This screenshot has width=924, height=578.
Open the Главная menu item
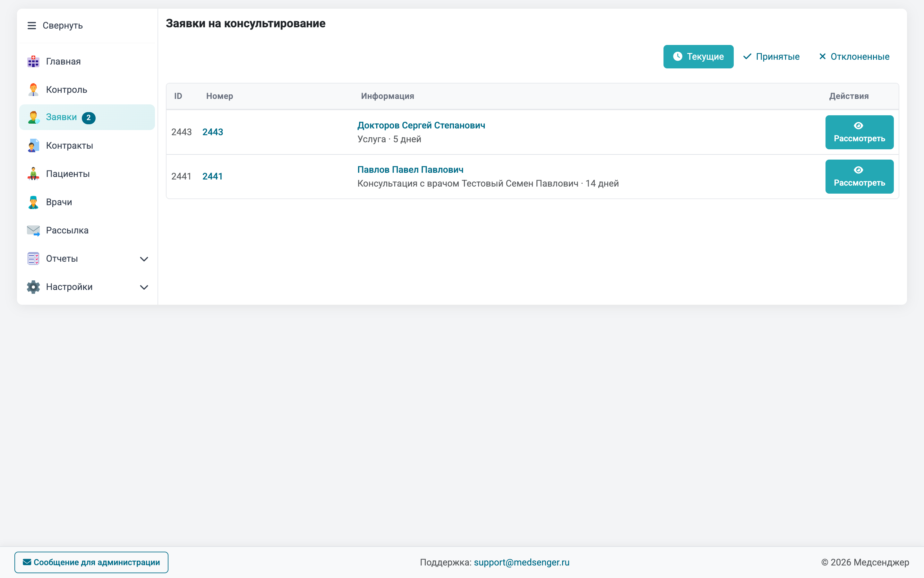(x=87, y=62)
